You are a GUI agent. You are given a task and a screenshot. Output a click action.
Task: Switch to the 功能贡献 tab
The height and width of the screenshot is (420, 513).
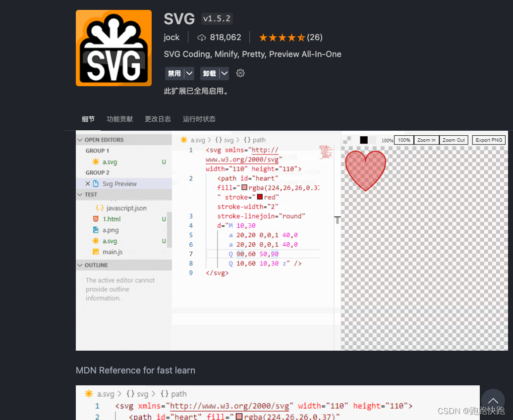(119, 119)
